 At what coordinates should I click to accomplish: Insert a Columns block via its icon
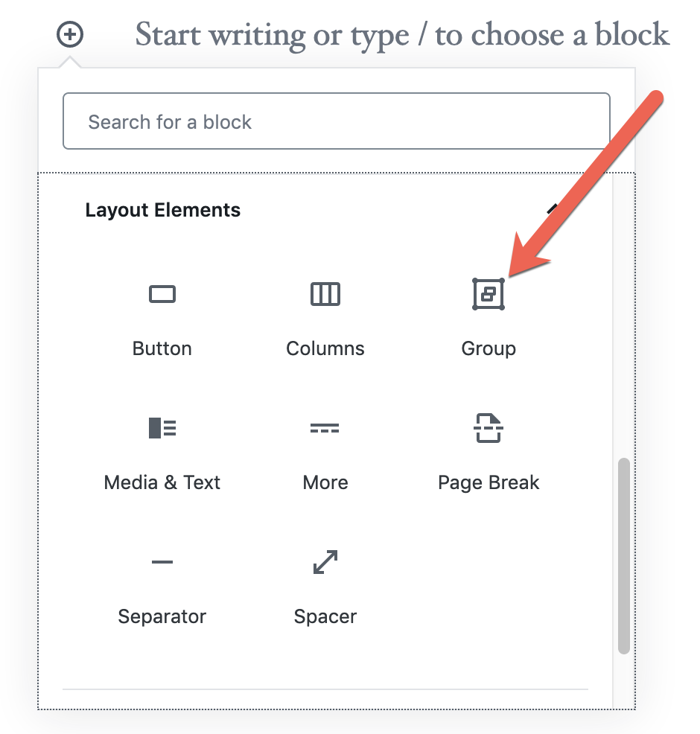[325, 294]
